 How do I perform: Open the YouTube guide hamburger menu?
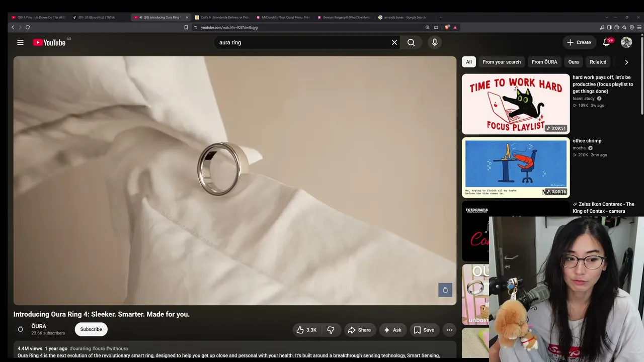point(20,43)
